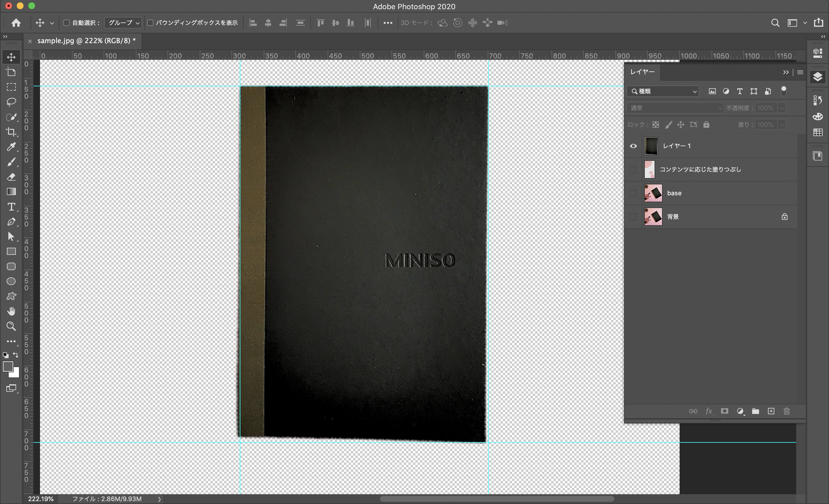The height and width of the screenshot is (504, 829).
Task: Go to the Home screen
Action: tap(16, 22)
